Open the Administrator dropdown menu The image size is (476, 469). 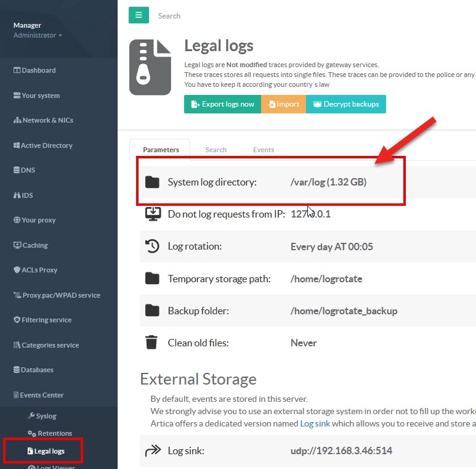click(38, 36)
